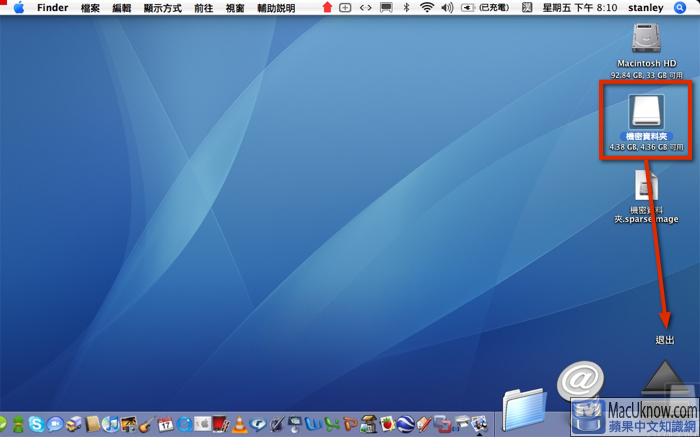
Task: Open the 視窗 menu
Action: click(235, 8)
